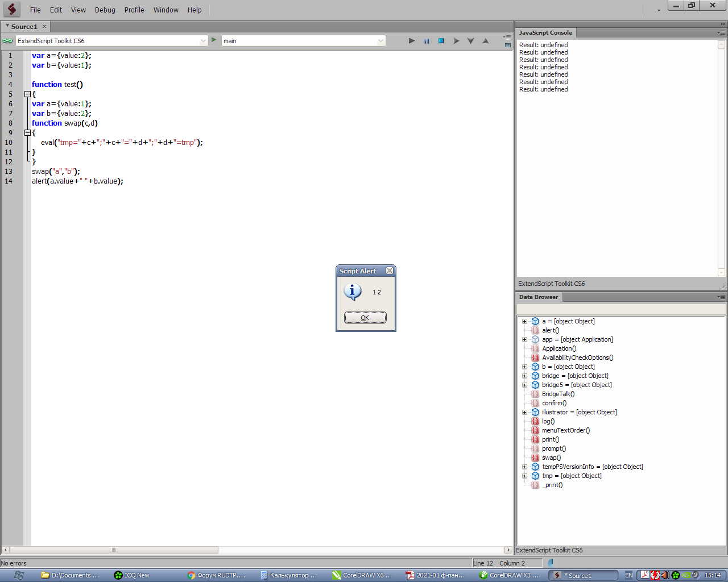This screenshot has height=582, width=728.
Task: Collapse the swap function fold marker
Action: click(x=27, y=133)
